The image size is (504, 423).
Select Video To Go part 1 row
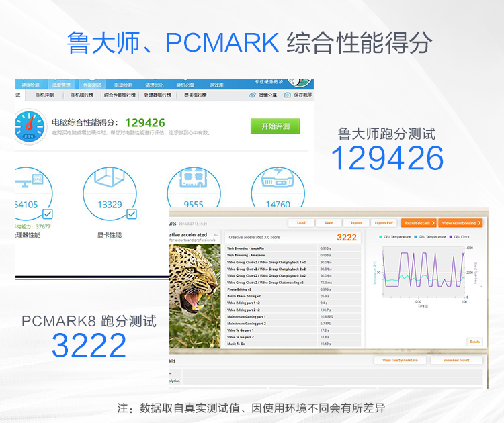click(x=293, y=330)
